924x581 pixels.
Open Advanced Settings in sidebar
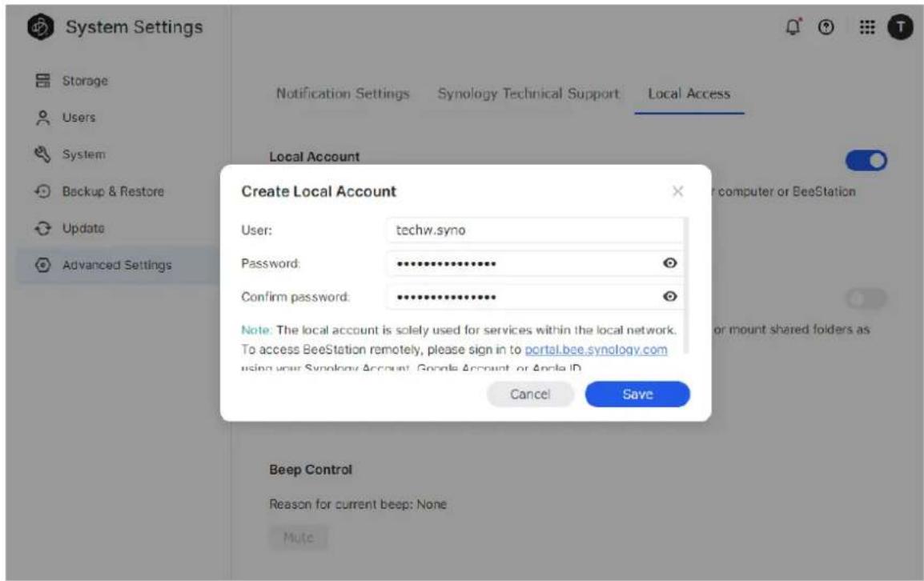[116, 265]
